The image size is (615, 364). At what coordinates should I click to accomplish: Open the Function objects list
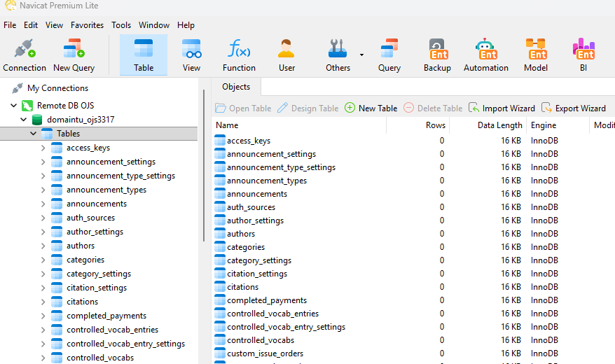tap(239, 55)
